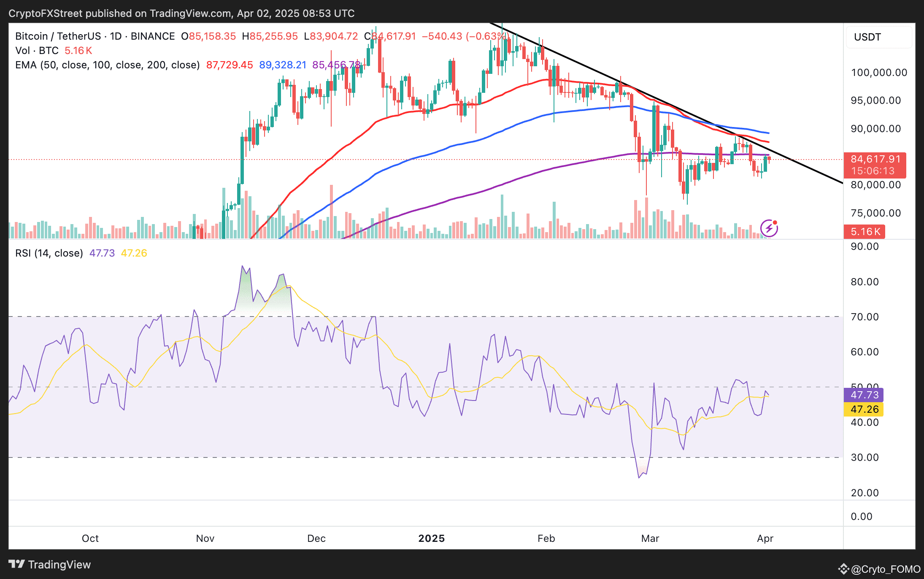This screenshot has width=924, height=579.
Task: Open the Bitcoin / TetherUS symbol title
Action: pyautogui.click(x=57, y=36)
